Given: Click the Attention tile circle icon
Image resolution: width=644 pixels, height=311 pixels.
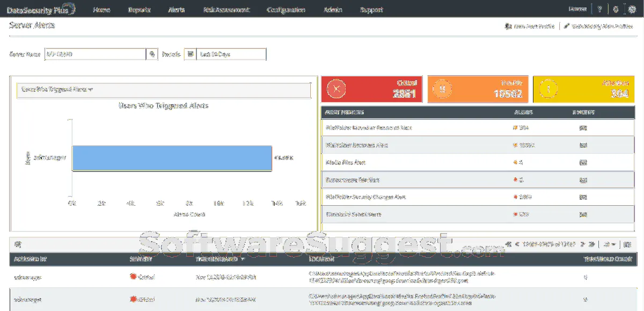Looking at the screenshot, I should (549, 89).
